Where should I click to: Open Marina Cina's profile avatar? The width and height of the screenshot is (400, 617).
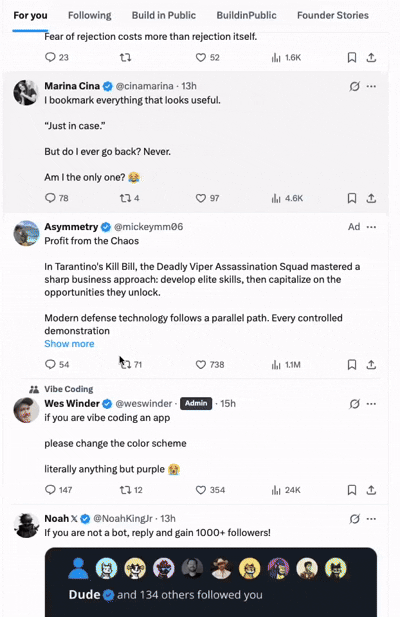tap(26, 93)
